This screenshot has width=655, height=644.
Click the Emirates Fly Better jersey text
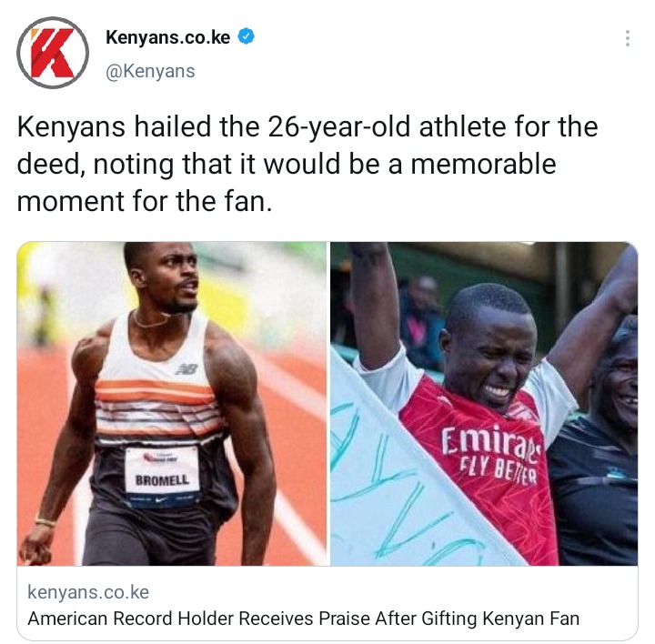pyautogui.click(x=491, y=455)
